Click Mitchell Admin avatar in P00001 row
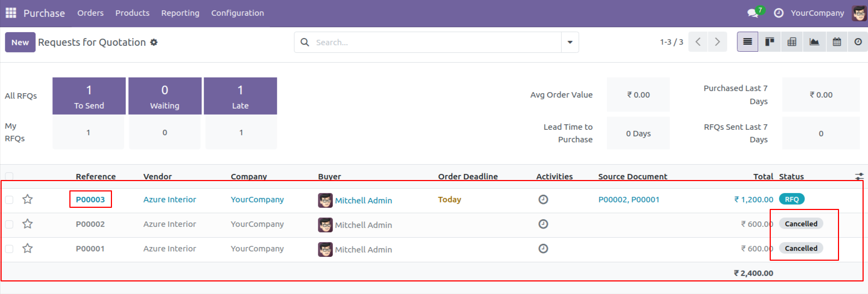 tap(325, 249)
